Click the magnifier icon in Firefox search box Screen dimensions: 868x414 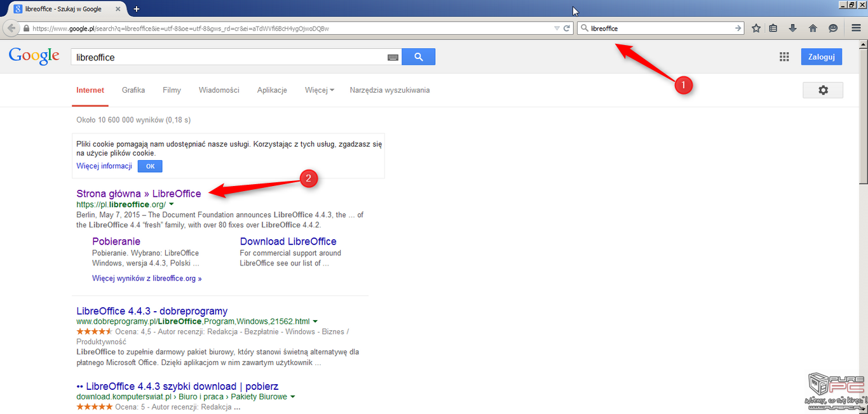tap(585, 29)
